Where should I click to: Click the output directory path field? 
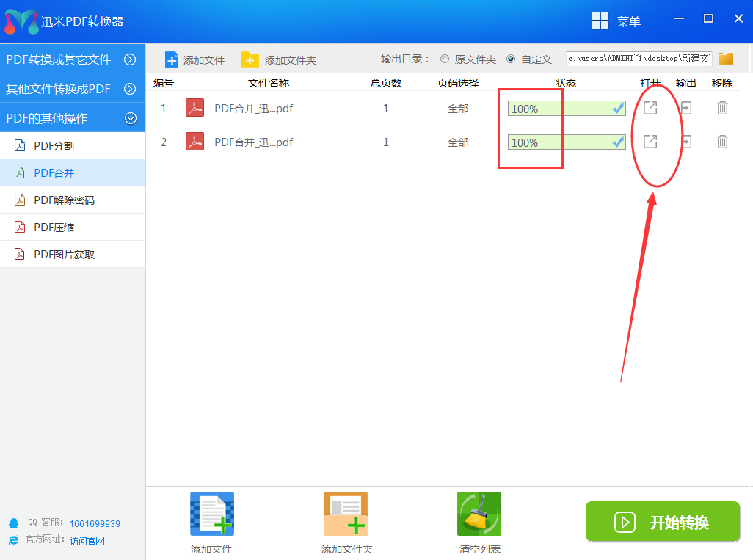(639, 59)
